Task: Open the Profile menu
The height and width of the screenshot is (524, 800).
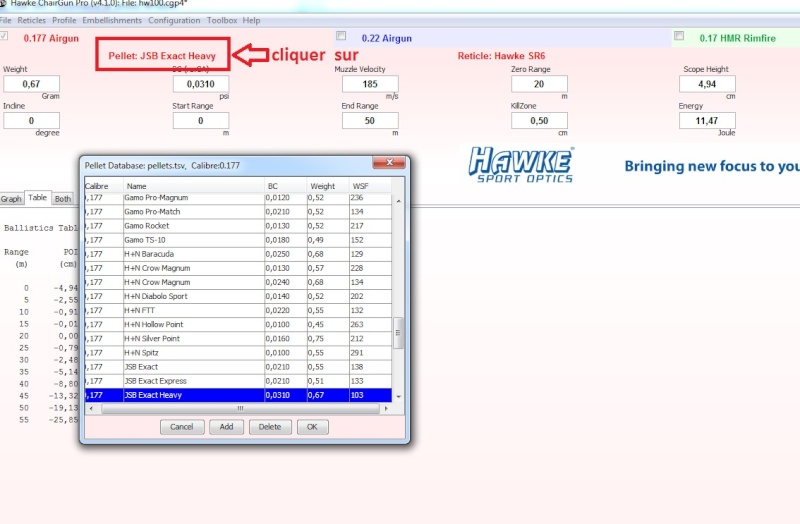Action: click(x=64, y=20)
